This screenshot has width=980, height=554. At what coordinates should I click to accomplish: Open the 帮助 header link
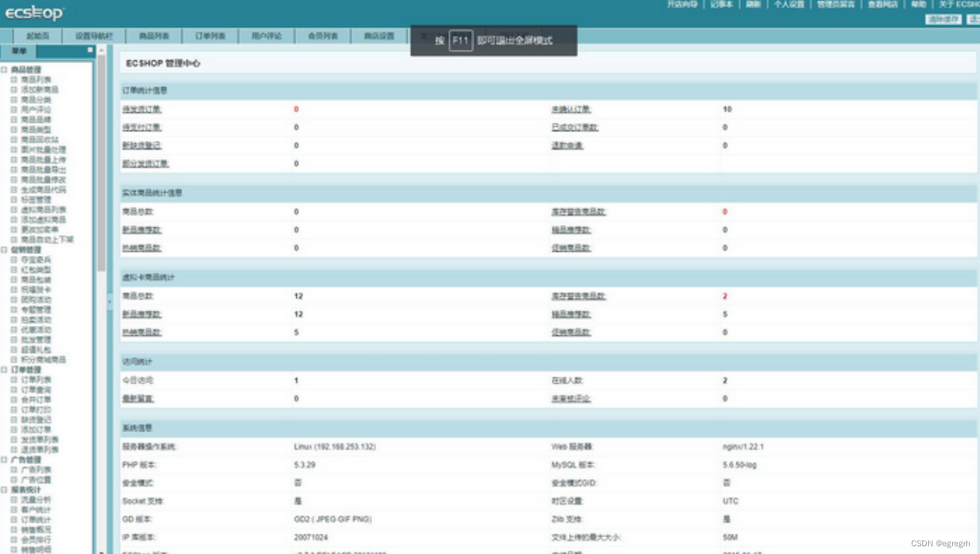[918, 5]
